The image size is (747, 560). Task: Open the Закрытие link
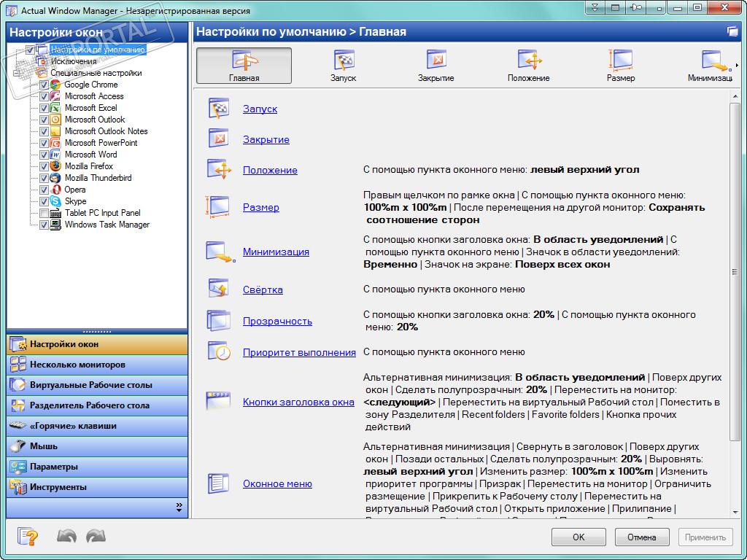point(266,139)
